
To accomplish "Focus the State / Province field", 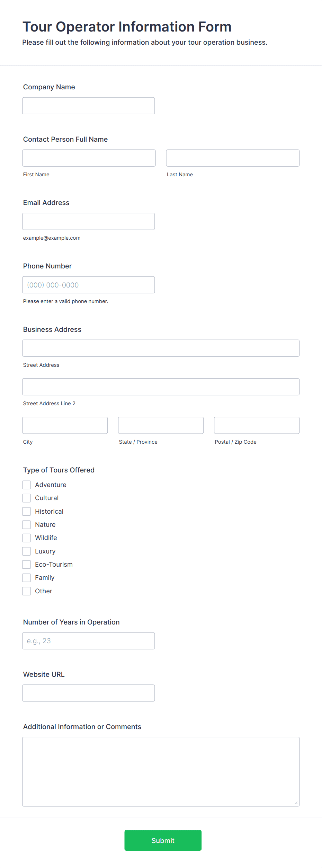I will coord(161,425).
